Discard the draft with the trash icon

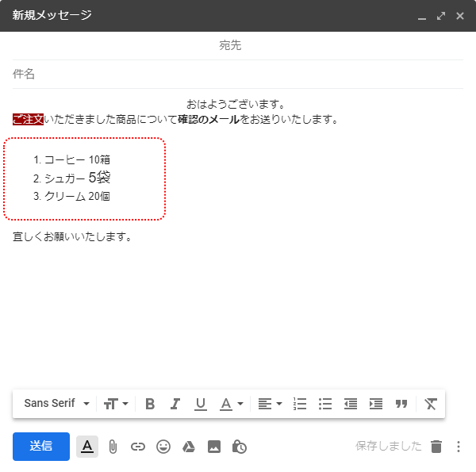(x=436, y=446)
